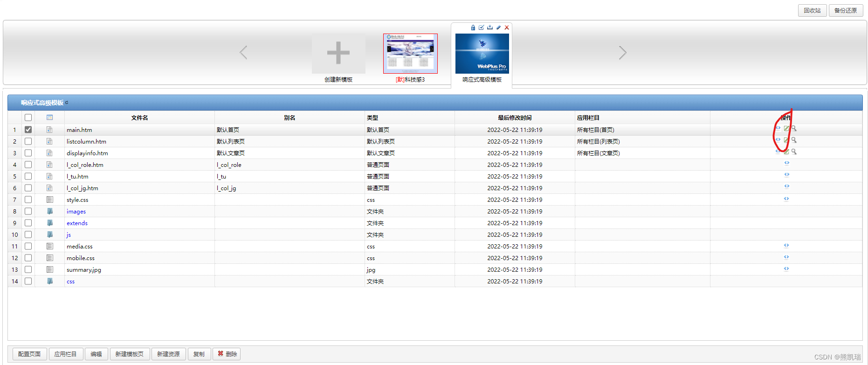Open code view for main.htm

[x=778, y=128]
